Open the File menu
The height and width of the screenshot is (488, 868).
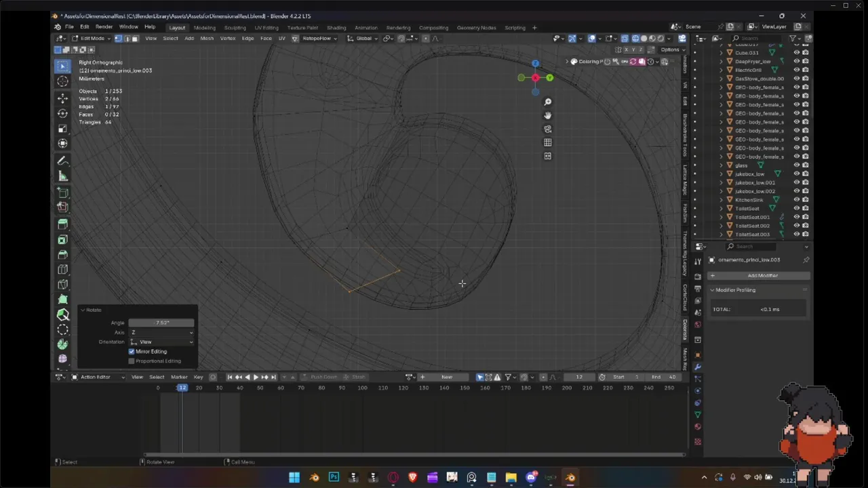(x=69, y=27)
